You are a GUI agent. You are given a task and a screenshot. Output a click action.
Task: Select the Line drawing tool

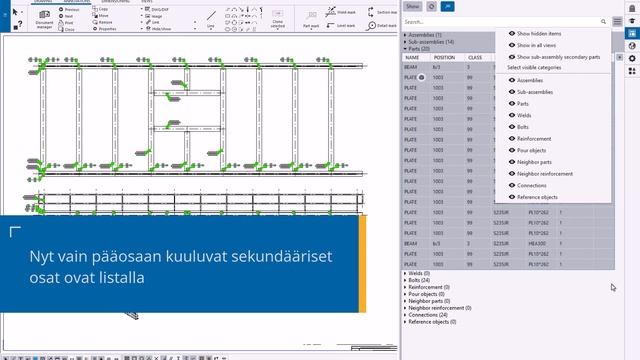[211, 19]
